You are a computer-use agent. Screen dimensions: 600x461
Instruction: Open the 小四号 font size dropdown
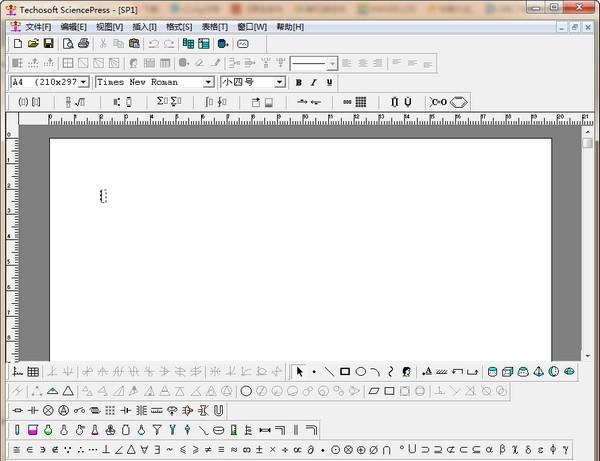point(279,82)
